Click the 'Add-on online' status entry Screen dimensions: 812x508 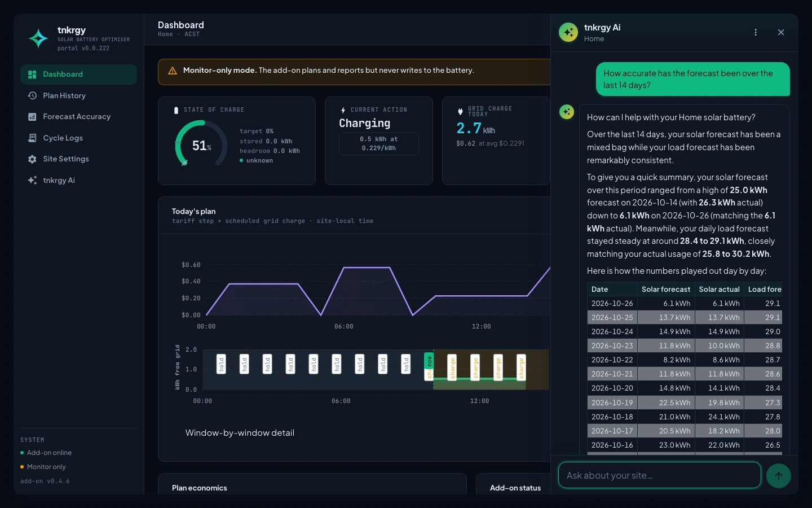coord(46,453)
